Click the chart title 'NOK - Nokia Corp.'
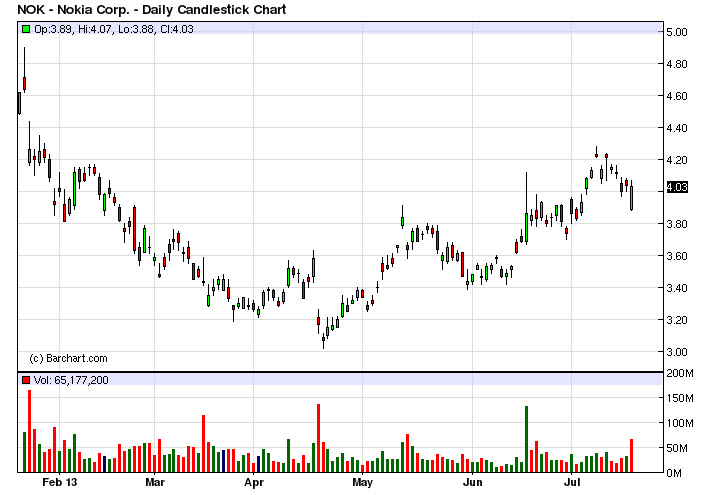 73,9
